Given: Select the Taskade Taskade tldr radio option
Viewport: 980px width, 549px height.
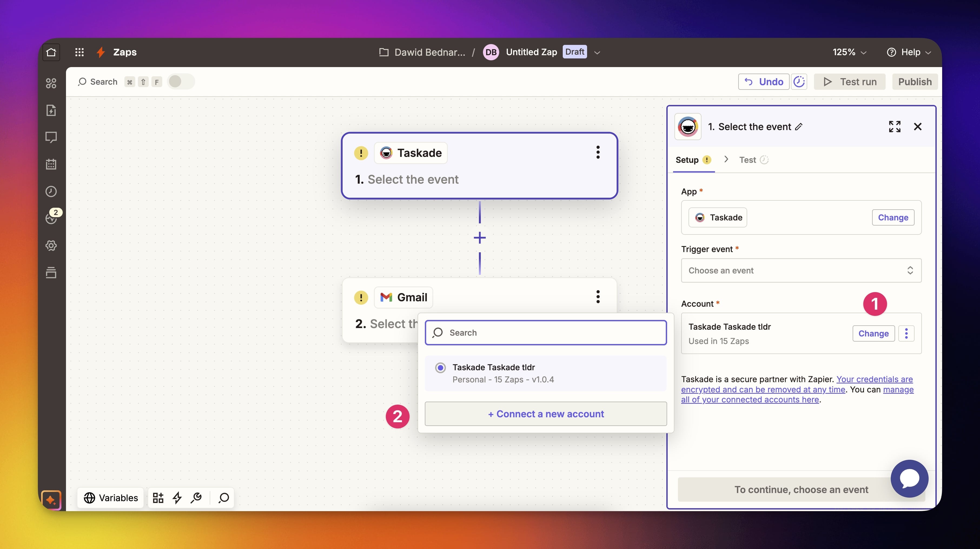Looking at the screenshot, I should 441,368.
